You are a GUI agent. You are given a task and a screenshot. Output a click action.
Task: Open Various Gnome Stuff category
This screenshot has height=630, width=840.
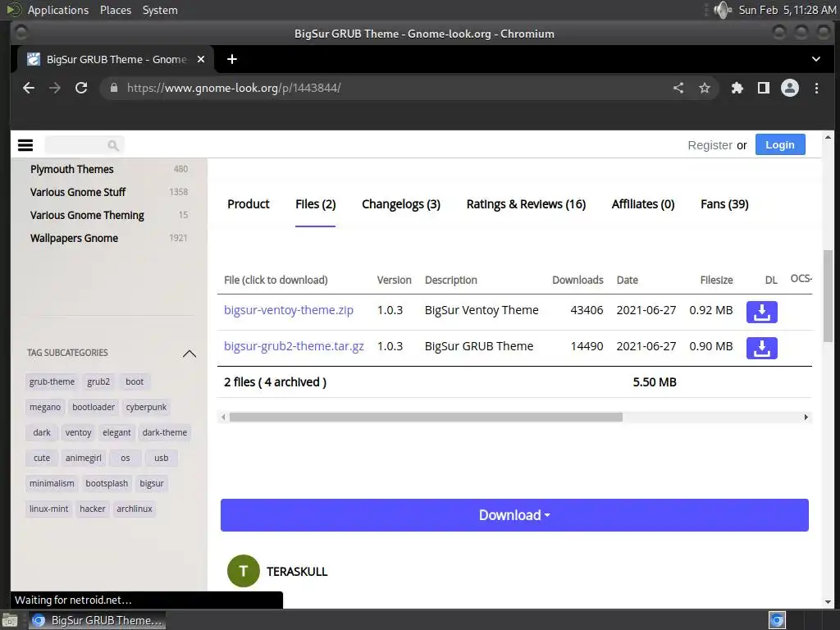pyautogui.click(x=78, y=192)
